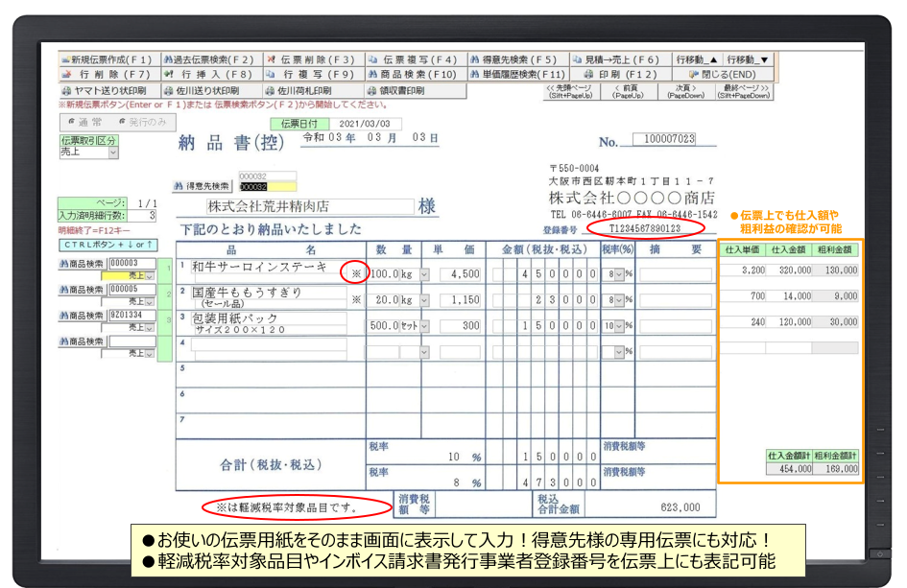This screenshot has height=588, width=907.
Task: Click 商品検索 for code 000003
Action: click(81, 264)
